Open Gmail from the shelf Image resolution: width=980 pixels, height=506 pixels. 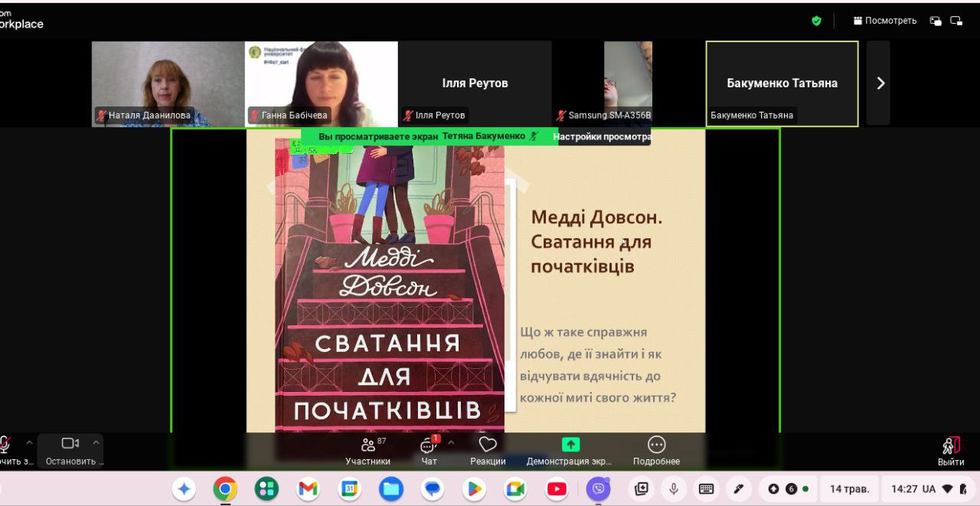308,488
